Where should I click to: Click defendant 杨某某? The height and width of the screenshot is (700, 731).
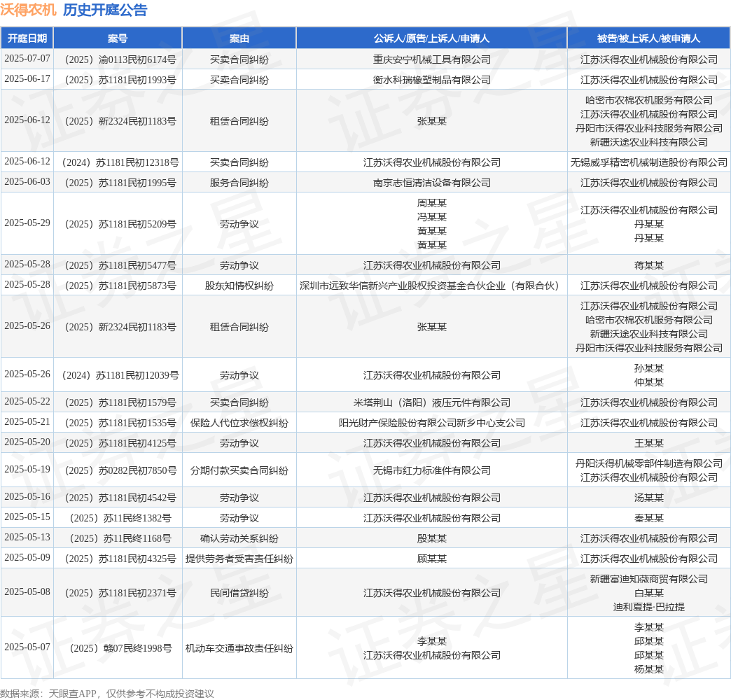[x=648, y=670]
